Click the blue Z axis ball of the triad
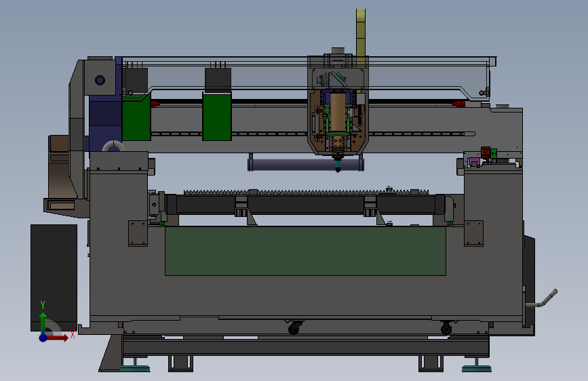 tap(43, 338)
